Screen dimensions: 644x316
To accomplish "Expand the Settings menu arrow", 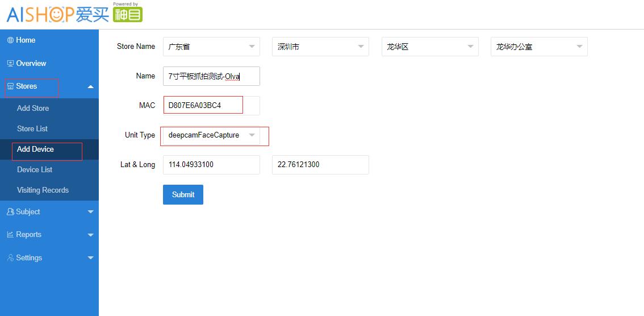I will click(91, 258).
